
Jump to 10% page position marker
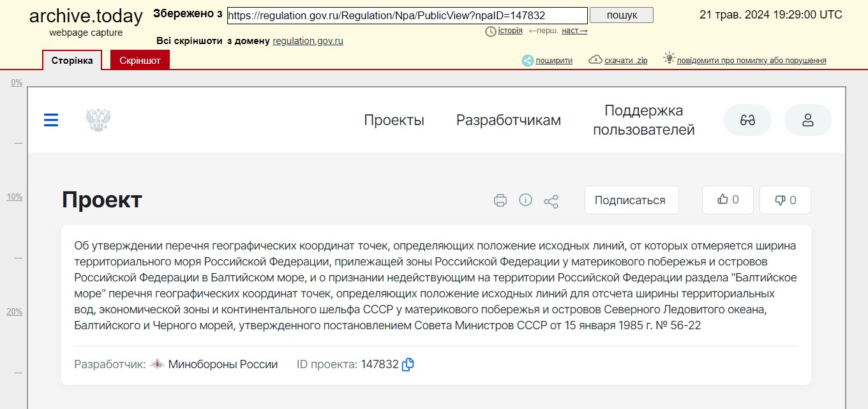coord(15,197)
